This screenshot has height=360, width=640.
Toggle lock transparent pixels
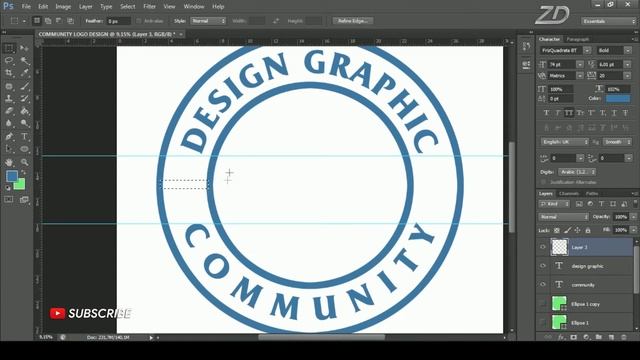pyautogui.click(x=557, y=230)
